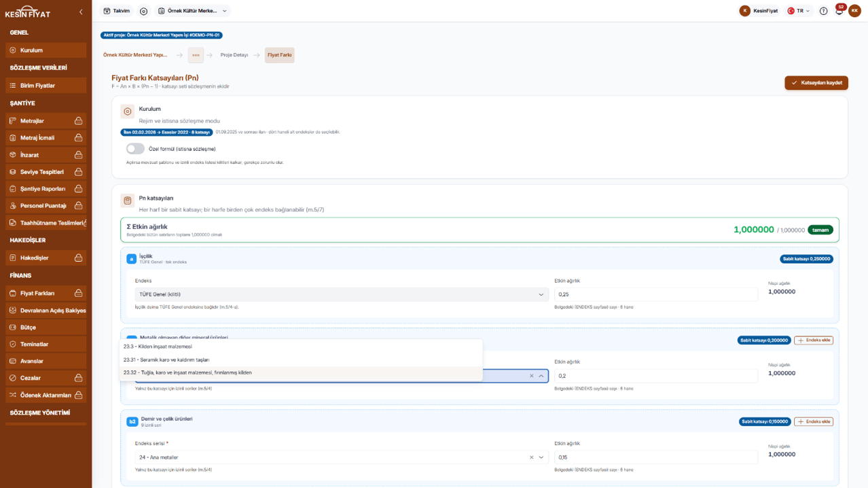Viewport: 868px width, 488px height.
Task: Open the KK user avatar
Action: coord(854,11)
